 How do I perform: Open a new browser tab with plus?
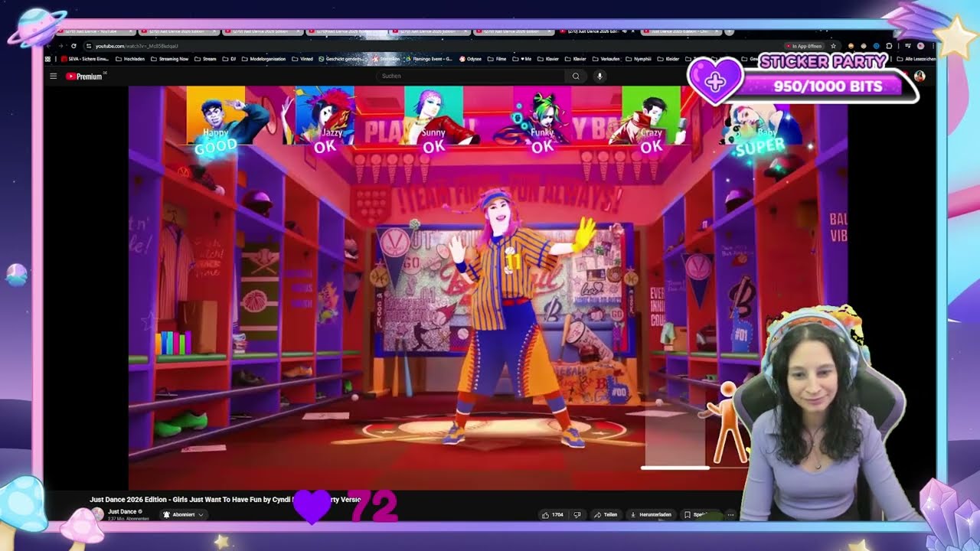pos(729,31)
